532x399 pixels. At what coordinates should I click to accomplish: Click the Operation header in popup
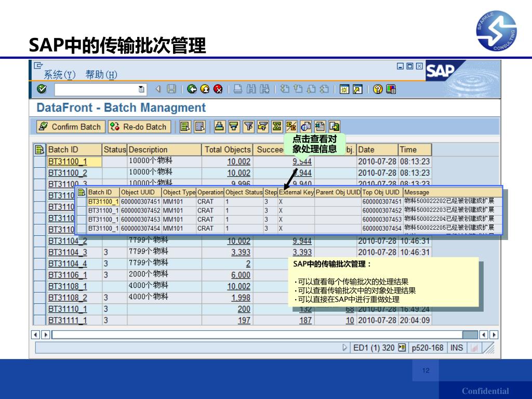(210, 192)
